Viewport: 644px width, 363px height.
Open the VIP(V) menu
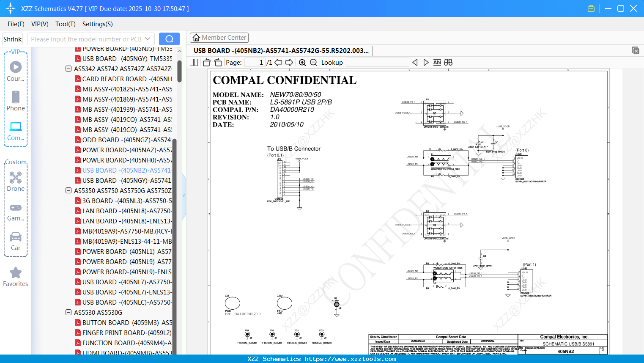(40, 24)
